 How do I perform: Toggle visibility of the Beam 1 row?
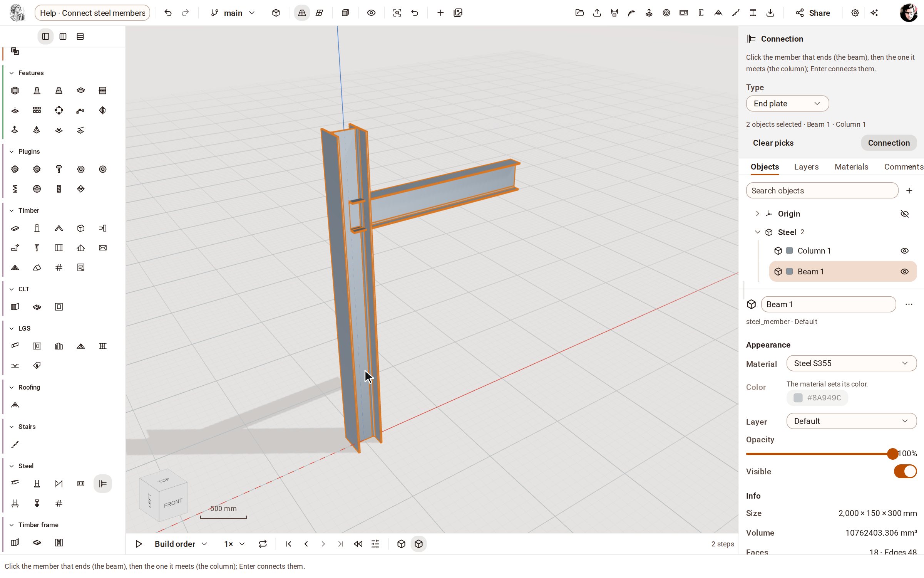pos(905,271)
